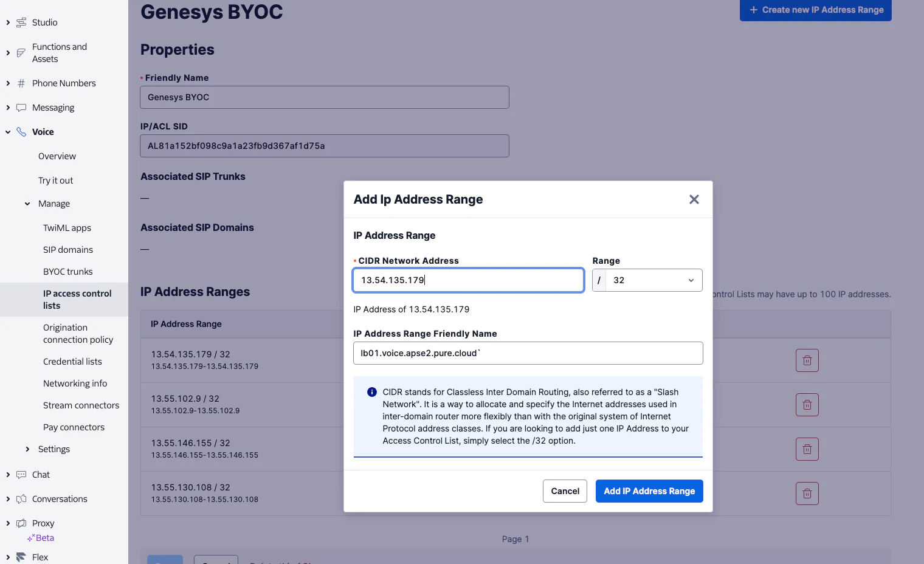Open Origination connection policy
The height and width of the screenshot is (564, 924).
[78, 334]
